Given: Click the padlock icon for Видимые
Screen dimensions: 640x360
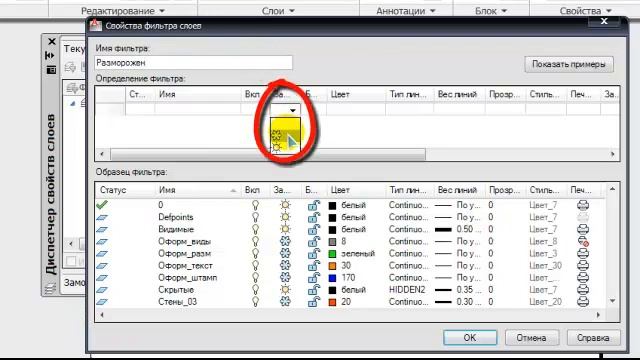Looking at the screenshot, I should click(x=313, y=229).
